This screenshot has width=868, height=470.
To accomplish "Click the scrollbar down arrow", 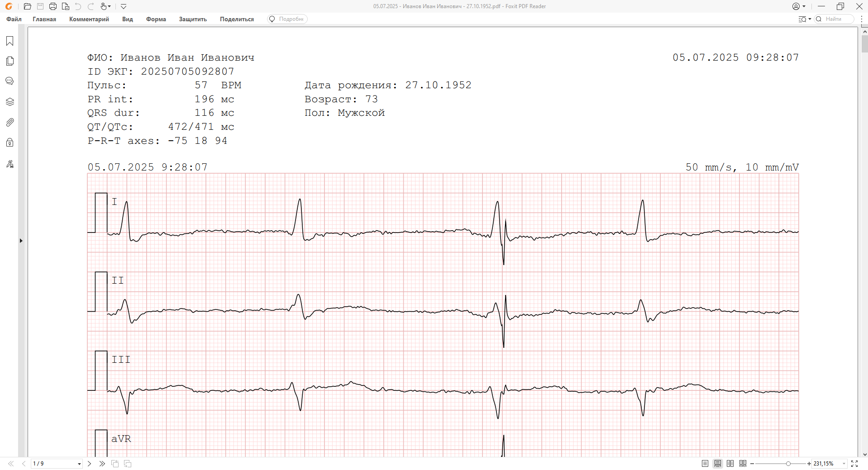I will tap(864, 454).
